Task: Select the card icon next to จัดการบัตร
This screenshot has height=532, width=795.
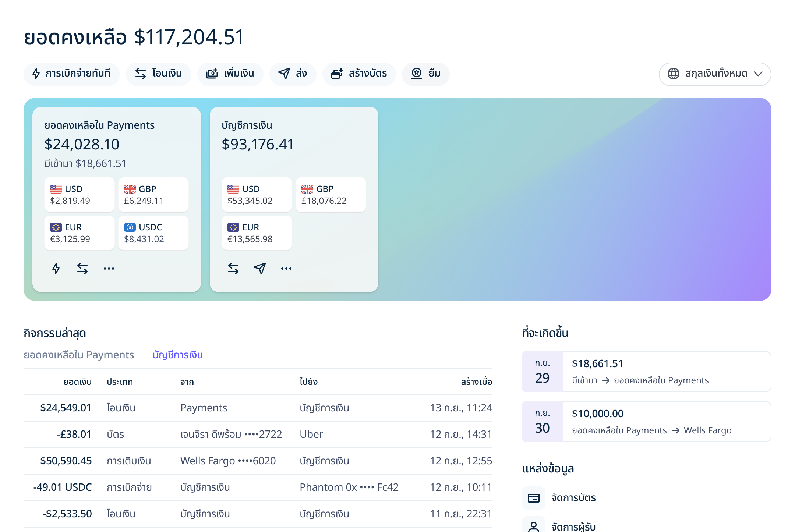Action: pos(533,498)
